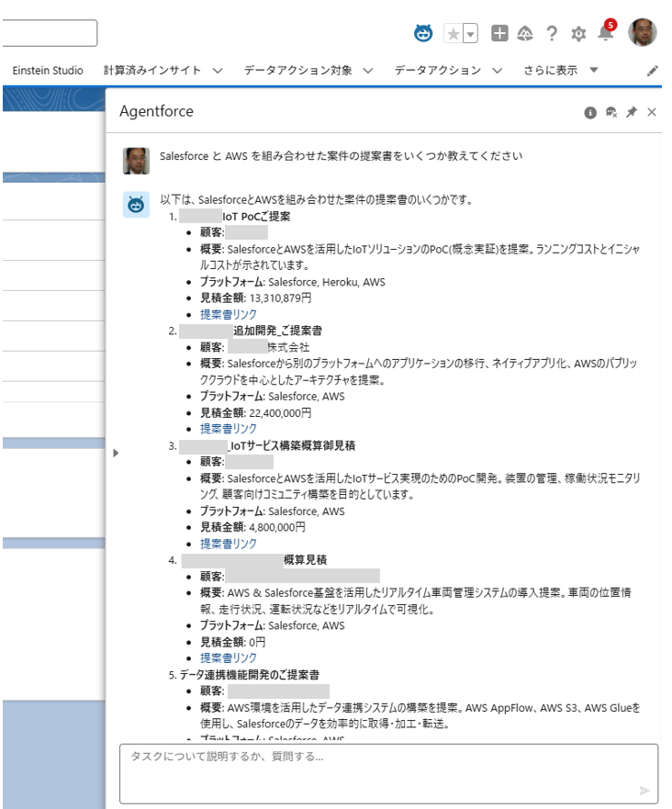672x809 pixels.
Task: Open the notifications bell
Action: click(x=606, y=32)
